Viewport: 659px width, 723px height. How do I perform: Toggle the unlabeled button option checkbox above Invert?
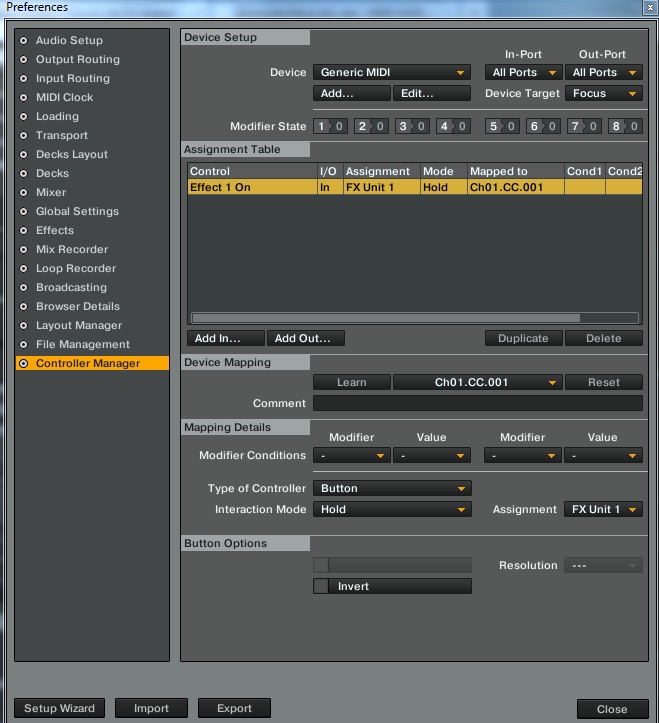(321, 565)
